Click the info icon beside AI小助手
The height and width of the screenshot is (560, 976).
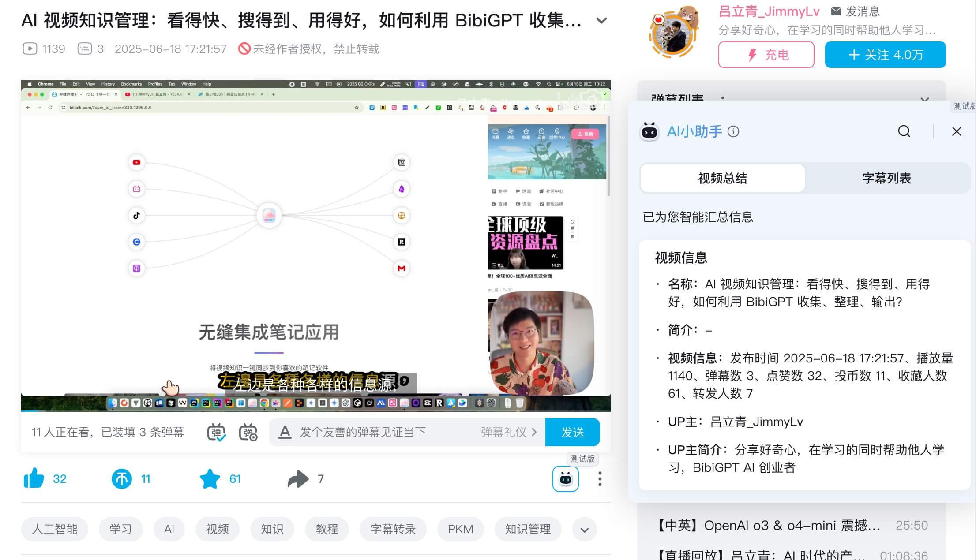coord(733,131)
